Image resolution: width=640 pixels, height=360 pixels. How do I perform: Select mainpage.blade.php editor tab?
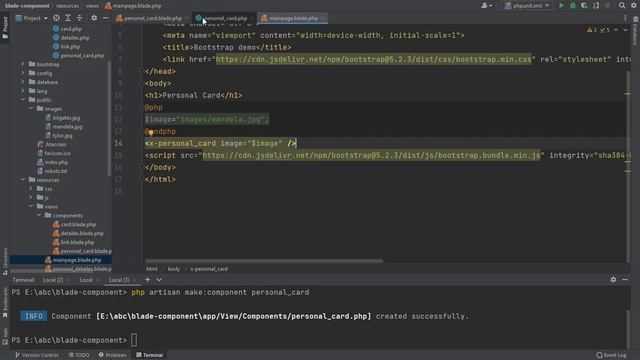[x=293, y=18]
